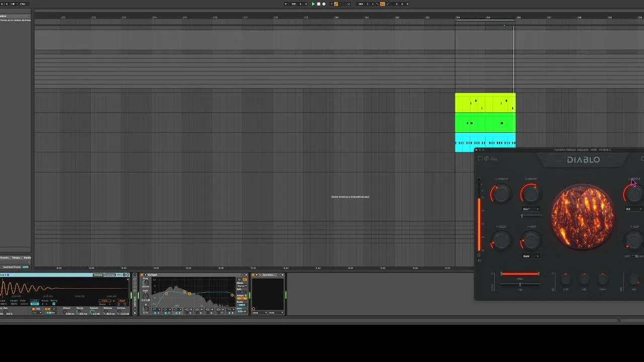
Task: Click the capture MIDI circle icon
Action: click(349, 4)
